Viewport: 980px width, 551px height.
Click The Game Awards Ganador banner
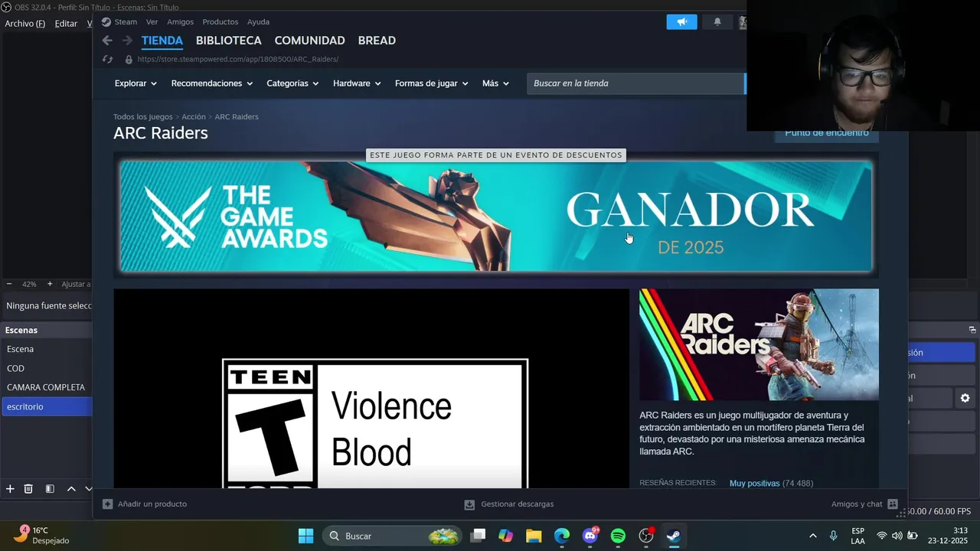pyautogui.click(x=496, y=216)
